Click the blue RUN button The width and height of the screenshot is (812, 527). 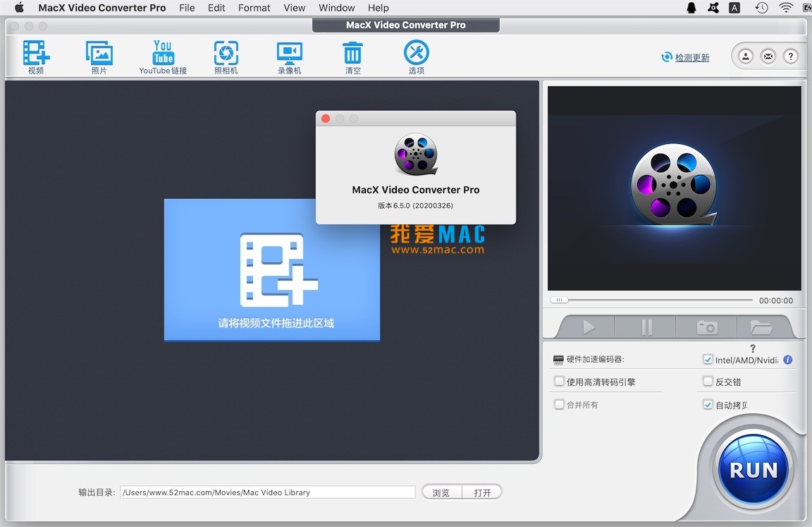click(753, 469)
